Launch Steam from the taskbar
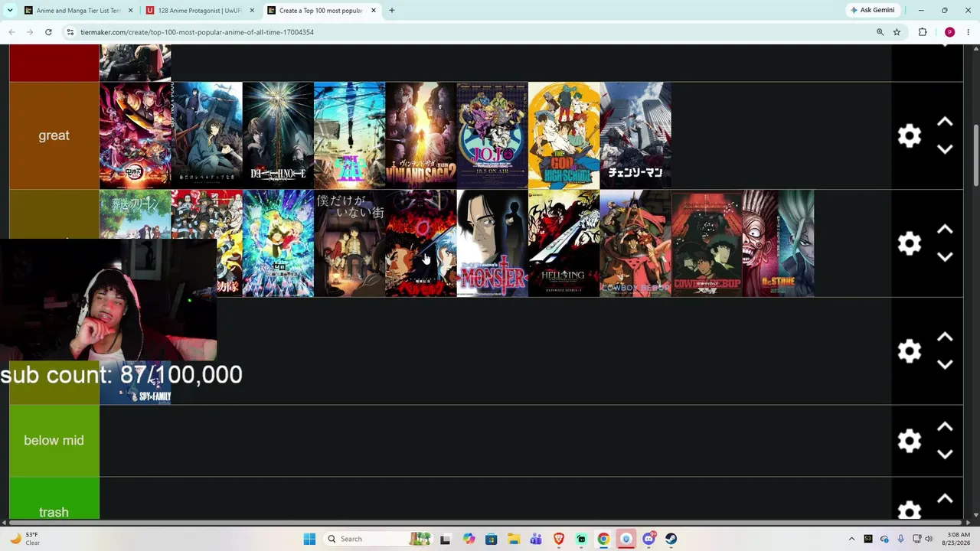Viewport: 980px width, 551px height. pos(671,539)
